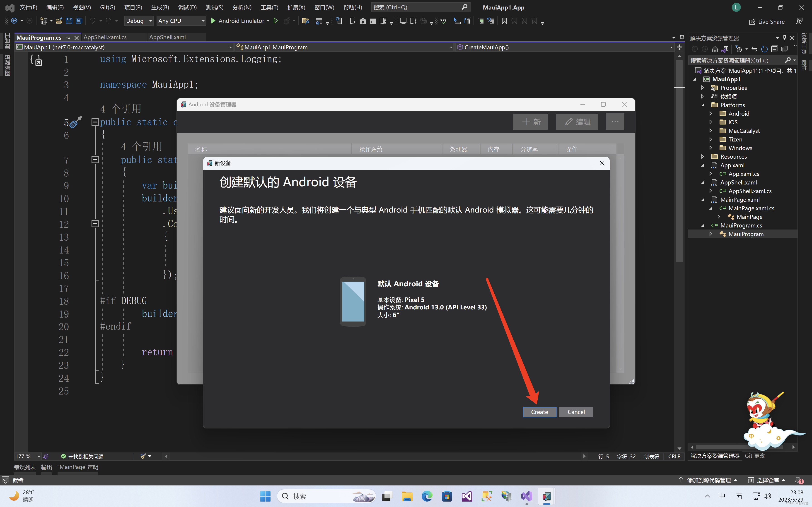Image resolution: width=812 pixels, height=507 pixels.
Task: Collapse the code fold at line 5
Action: pyautogui.click(x=95, y=122)
